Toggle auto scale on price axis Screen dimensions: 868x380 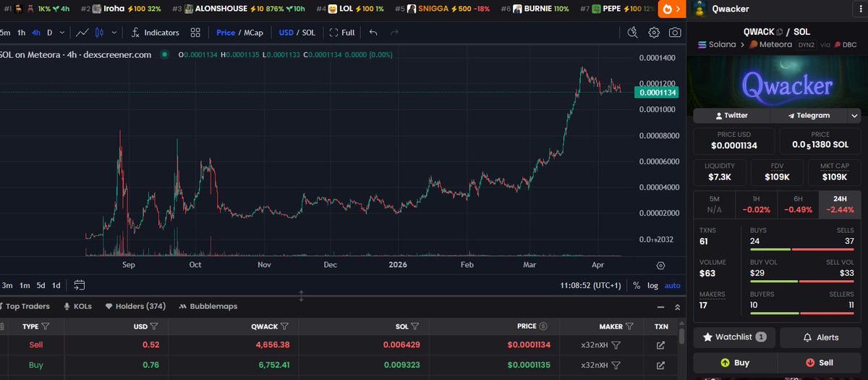click(x=672, y=285)
